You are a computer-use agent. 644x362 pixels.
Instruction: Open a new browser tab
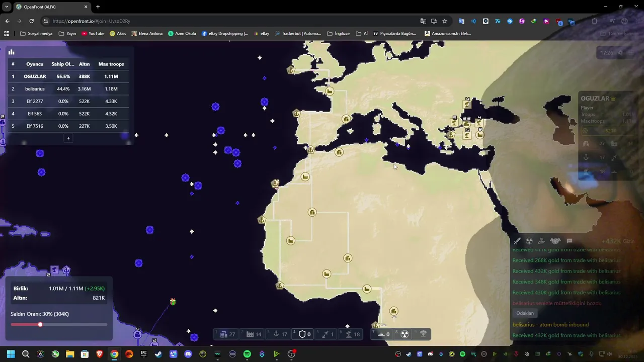98,7
